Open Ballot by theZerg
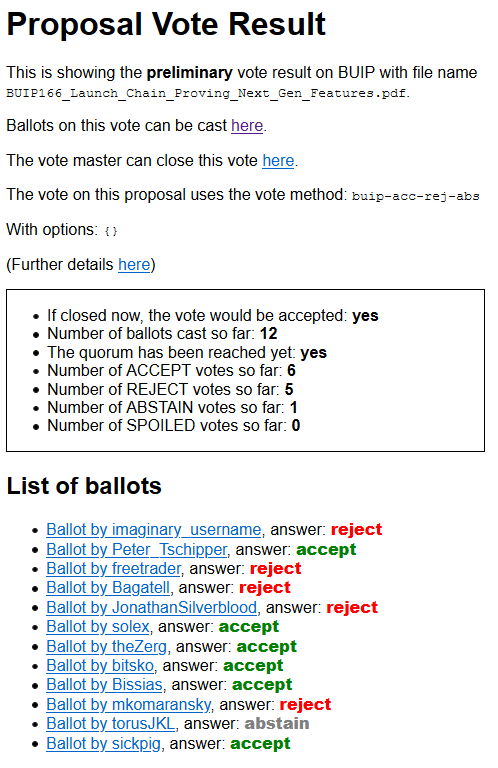The width and height of the screenshot is (498, 768). click(107, 647)
